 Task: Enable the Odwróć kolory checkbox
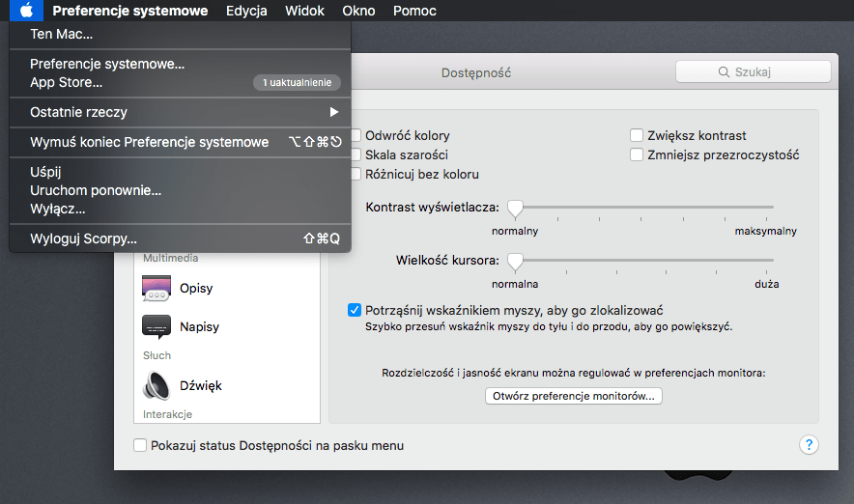pyautogui.click(x=356, y=136)
